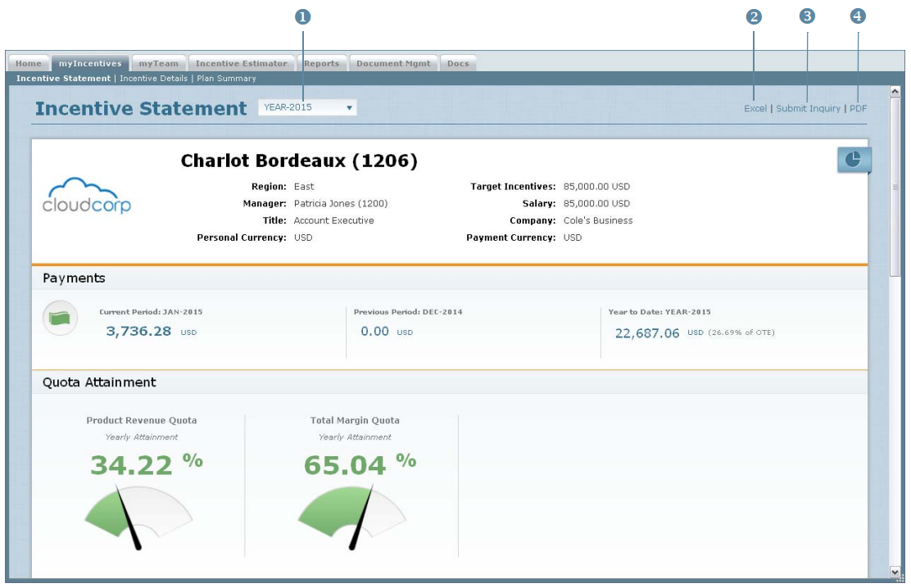Click the Incentive Statement page title
911x588 pixels.
[141, 108]
